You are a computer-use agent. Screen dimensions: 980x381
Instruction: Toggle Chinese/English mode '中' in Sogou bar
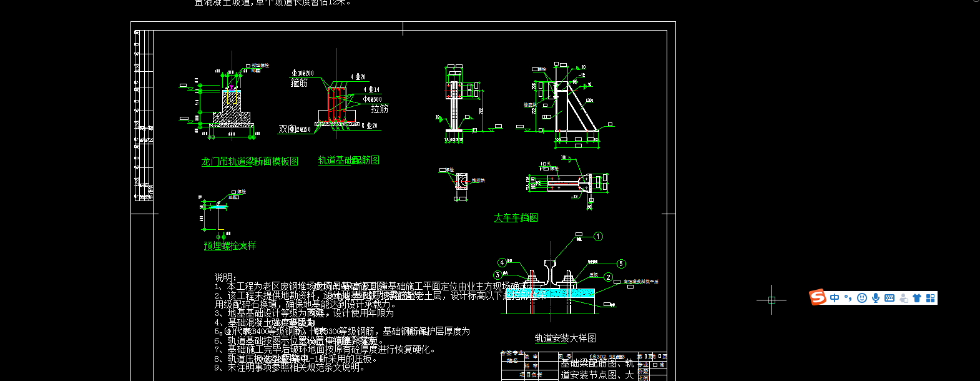coord(835,298)
